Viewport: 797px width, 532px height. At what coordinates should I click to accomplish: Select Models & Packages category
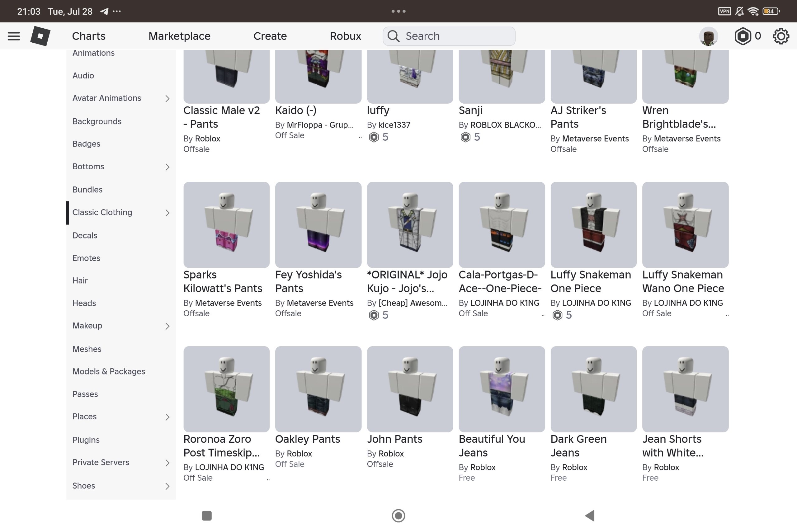point(109,371)
